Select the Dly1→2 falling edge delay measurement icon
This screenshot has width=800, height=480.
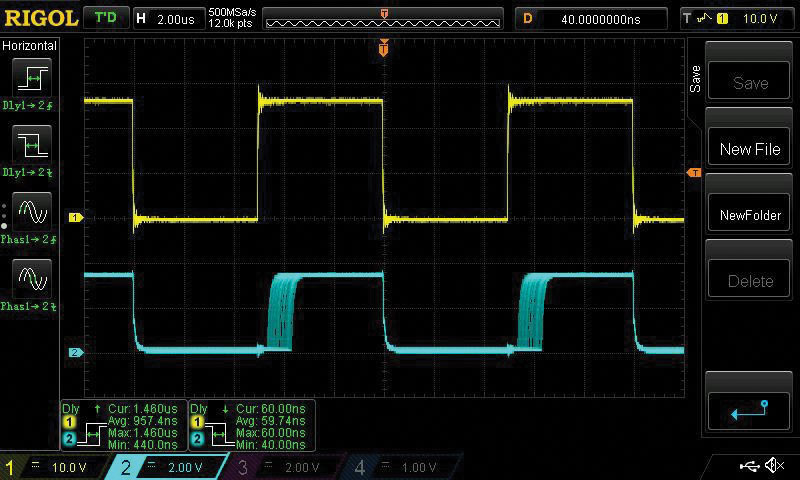30,146
